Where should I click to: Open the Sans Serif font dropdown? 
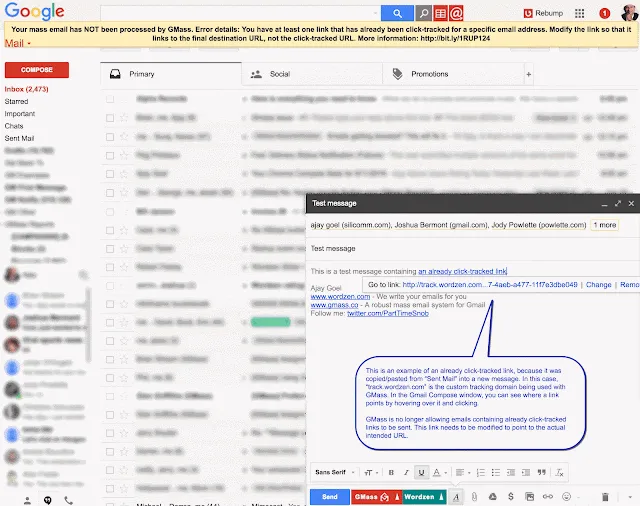(335, 472)
